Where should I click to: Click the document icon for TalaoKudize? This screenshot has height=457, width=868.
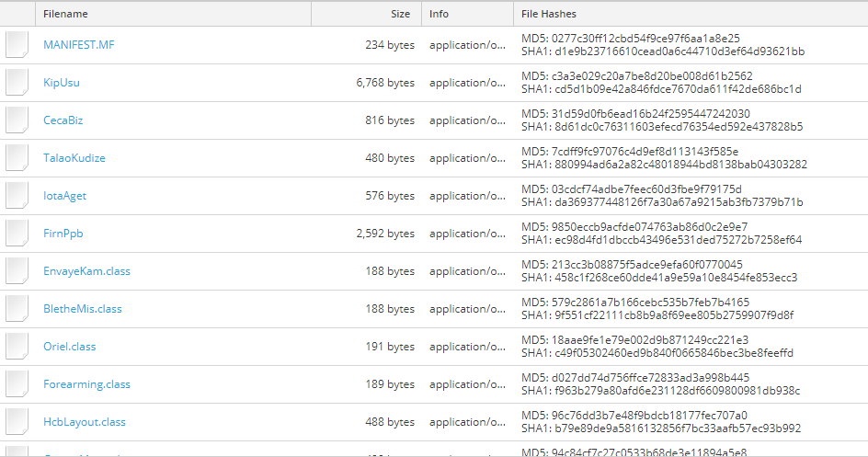(17, 158)
